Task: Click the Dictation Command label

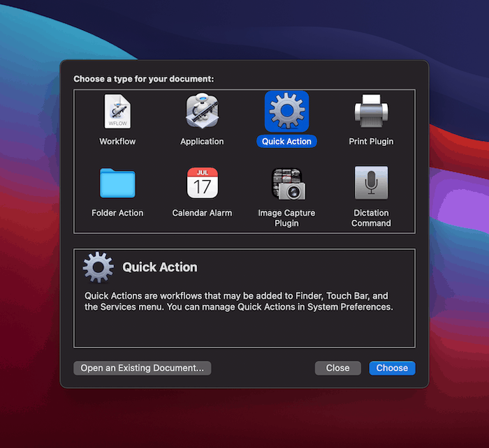Action: 371,218
